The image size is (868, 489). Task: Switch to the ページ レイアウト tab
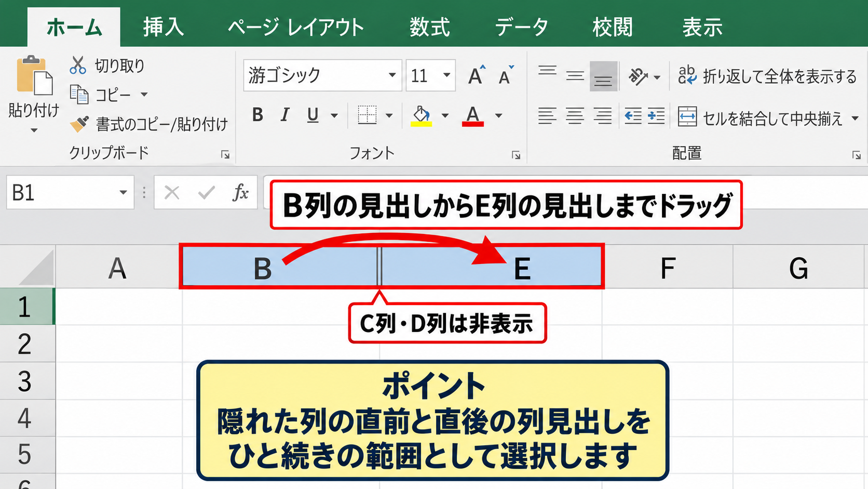point(296,27)
